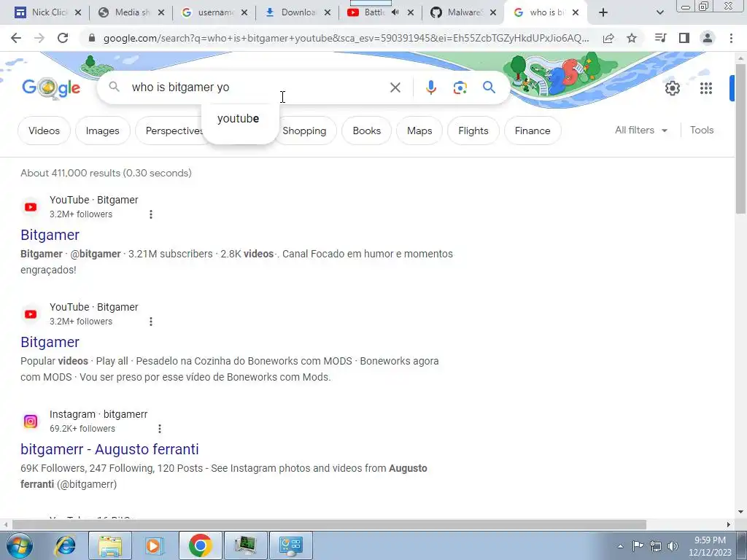Screen dimensions: 747x560
Task: Open second Bitgamer result with popular videos
Action: tap(50, 342)
